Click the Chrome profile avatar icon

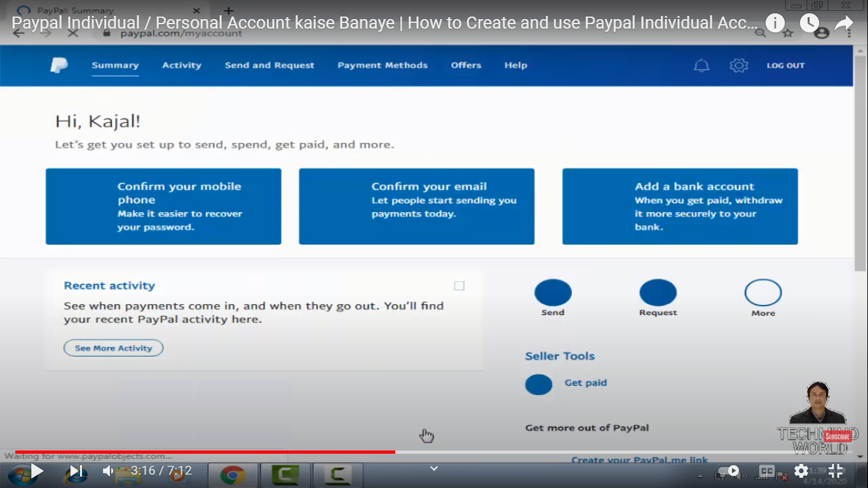click(822, 33)
